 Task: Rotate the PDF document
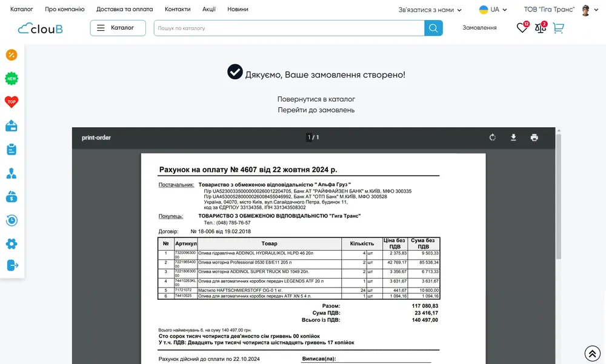pos(492,137)
